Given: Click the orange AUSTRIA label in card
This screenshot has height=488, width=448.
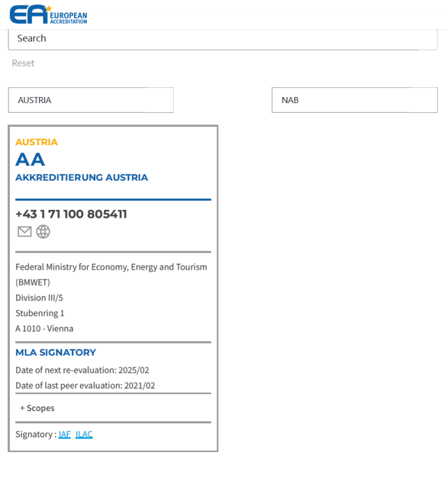Looking at the screenshot, I should tap(37, 142).
